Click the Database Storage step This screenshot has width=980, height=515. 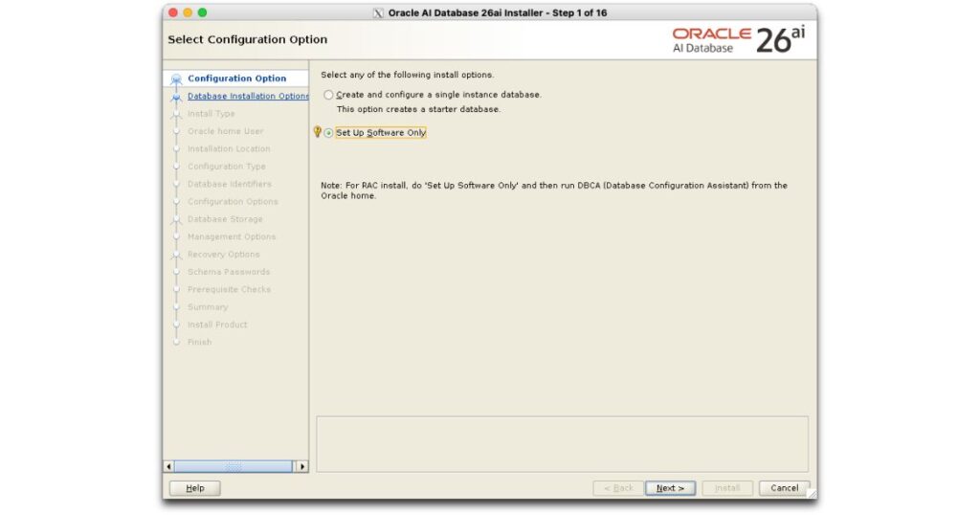pos(225,219)
